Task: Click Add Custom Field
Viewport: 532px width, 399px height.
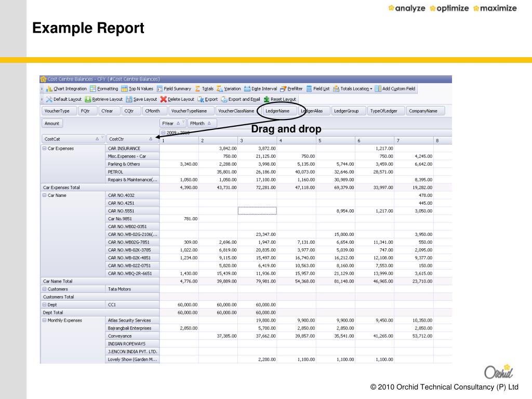Action: tap(395, 89)
